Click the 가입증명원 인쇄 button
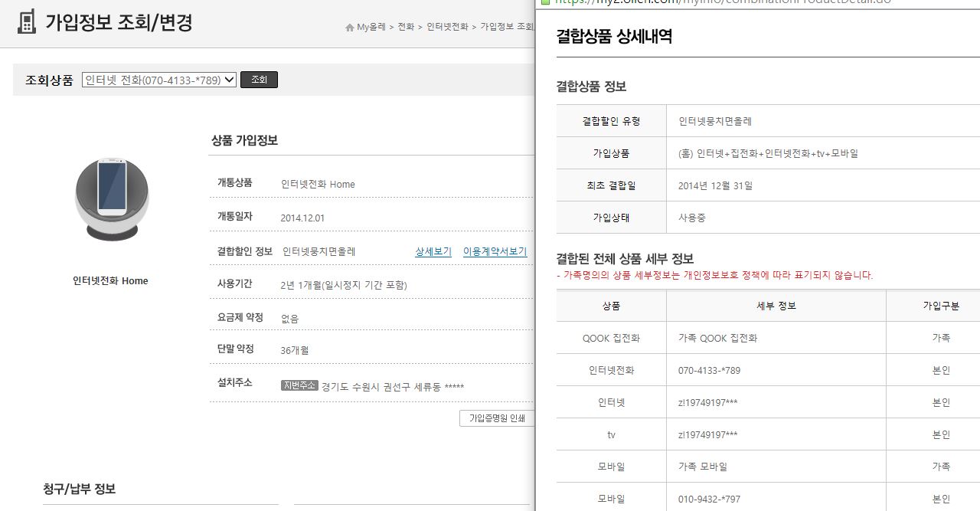The image size is (980, 511). [x=497, y=418]
